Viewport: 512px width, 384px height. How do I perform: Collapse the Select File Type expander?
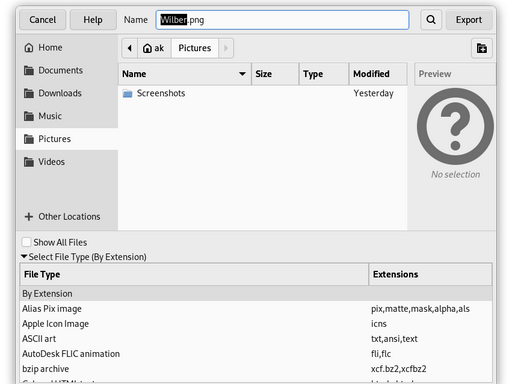coord(24,257)
